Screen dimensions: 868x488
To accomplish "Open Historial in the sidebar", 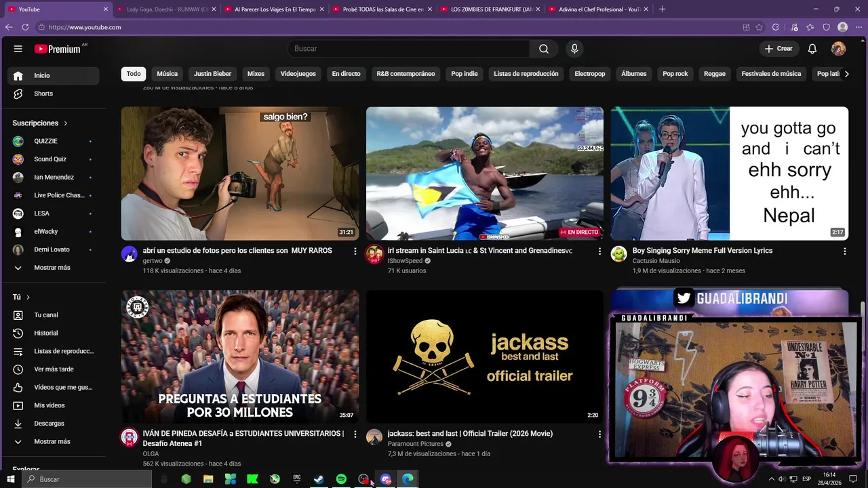I will (x=53, y=333).
